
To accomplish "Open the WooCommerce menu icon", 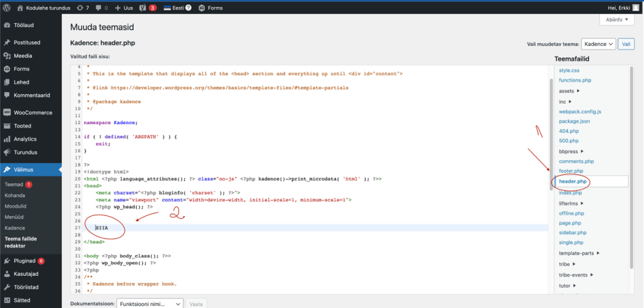I will [6, 112].
